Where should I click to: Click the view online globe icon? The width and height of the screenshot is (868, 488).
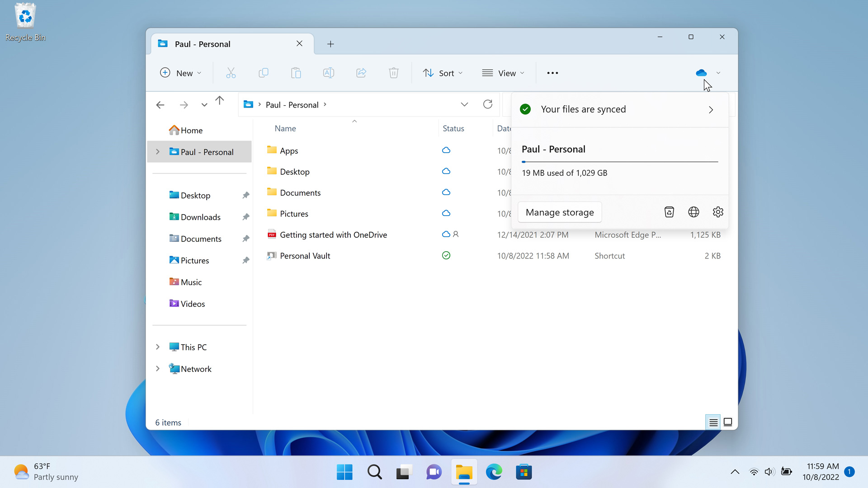tap(693, 212)
